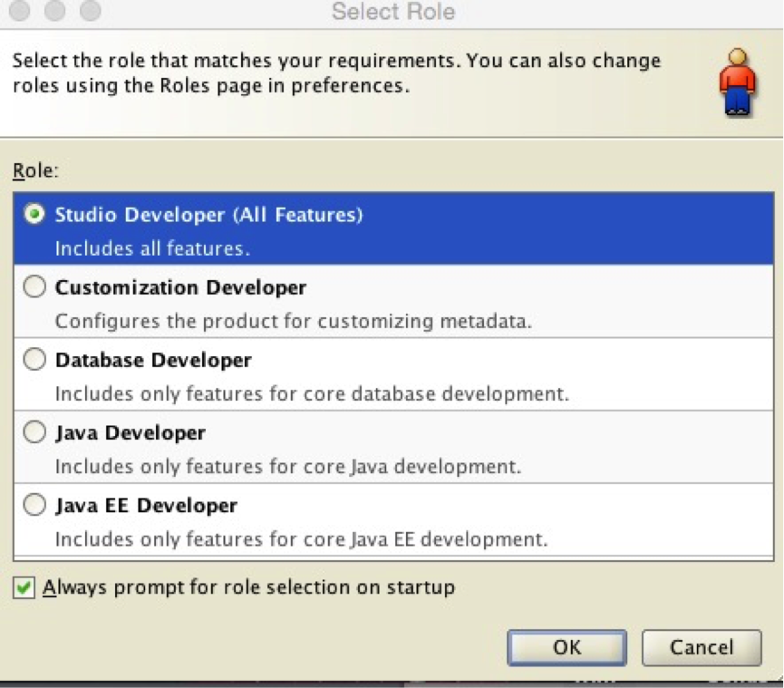Click the minimize window button in title bar
The width and height of the screenshot is (784, 688).
click(54, 11)
